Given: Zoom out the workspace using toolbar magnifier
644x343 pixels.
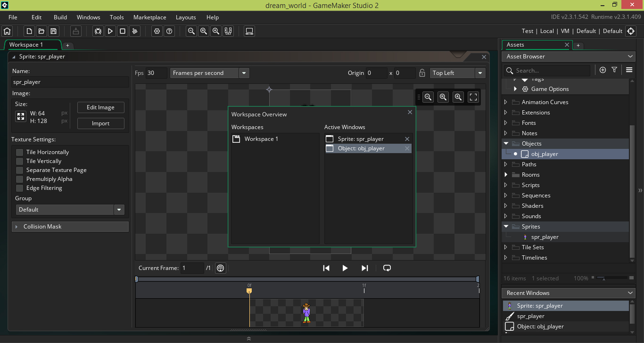Looking at the screenshot, I should point(191,31).
